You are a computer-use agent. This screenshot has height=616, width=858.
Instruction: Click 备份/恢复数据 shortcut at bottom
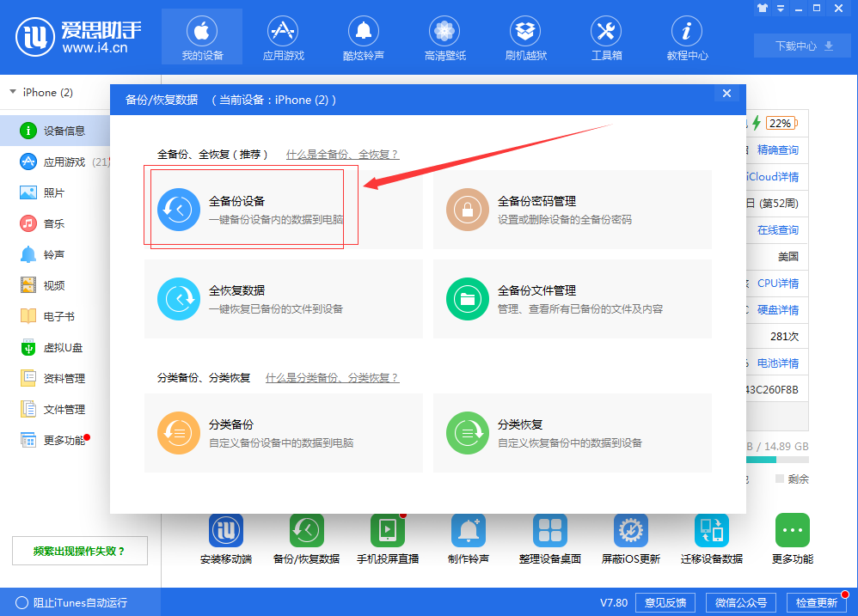tap(306, 539)
